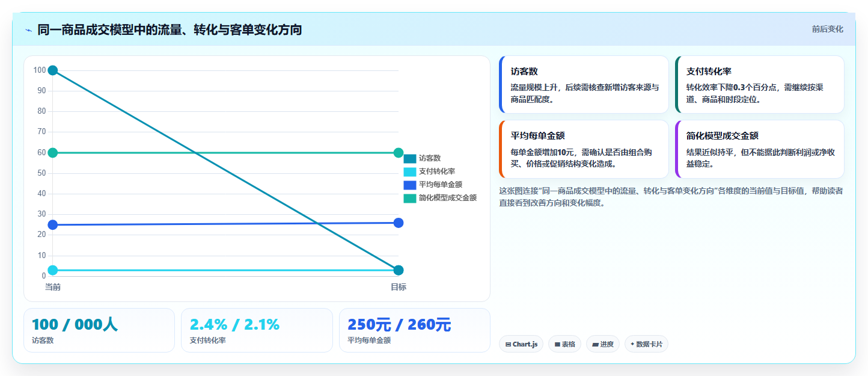Screen dimensions: 868x376
Task: Click the chart description paragraph
Action: tap(671, 197)
